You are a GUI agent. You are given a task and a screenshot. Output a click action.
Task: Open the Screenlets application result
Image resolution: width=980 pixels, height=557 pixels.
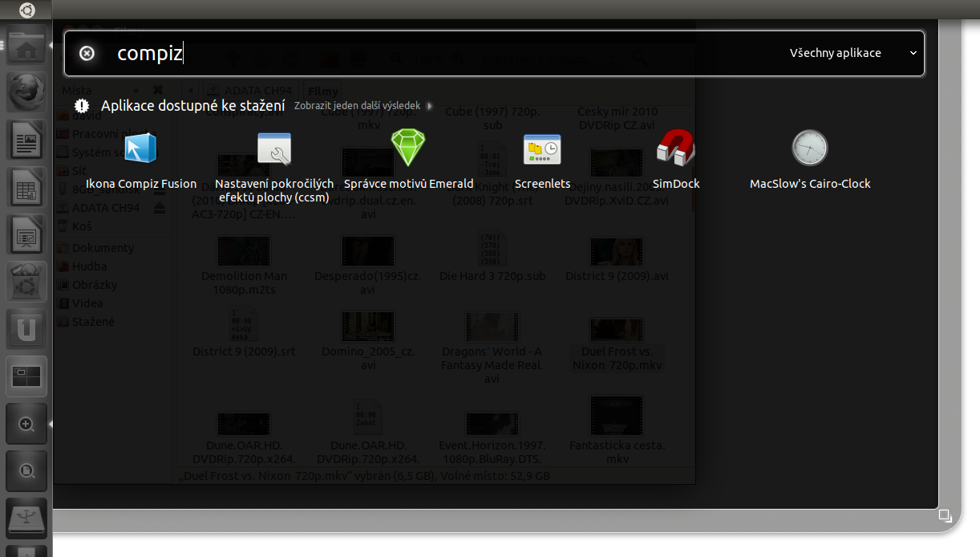[542, 160]
